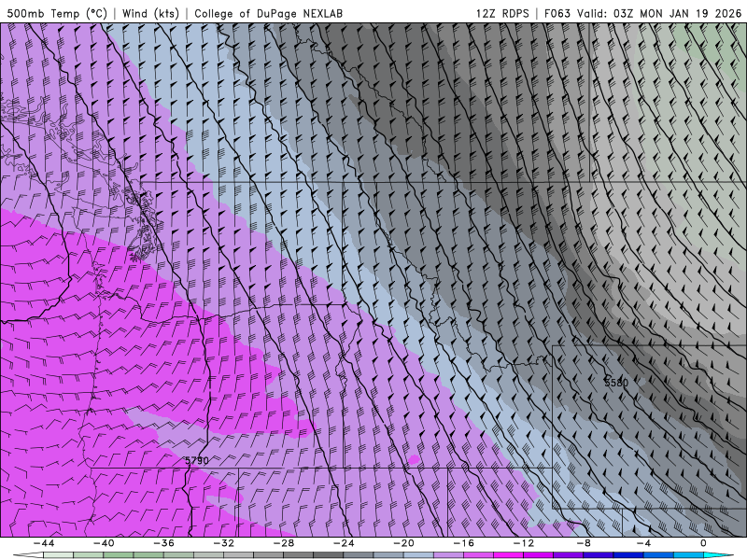747x560 pixels.
Task: Click the -40 colorbar tick label
Action: point(104,543)
